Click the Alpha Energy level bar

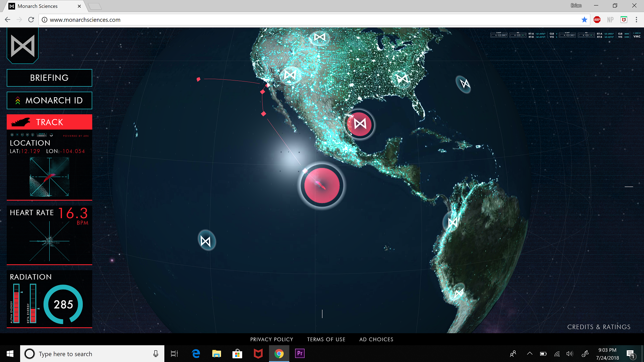[16, 304]
